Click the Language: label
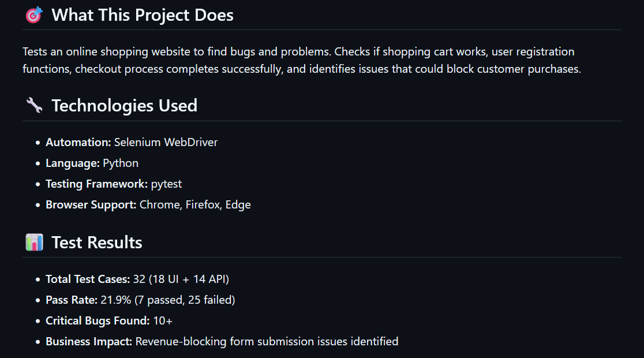The height and width of the screenshot is (358, 644). [73, 163]
